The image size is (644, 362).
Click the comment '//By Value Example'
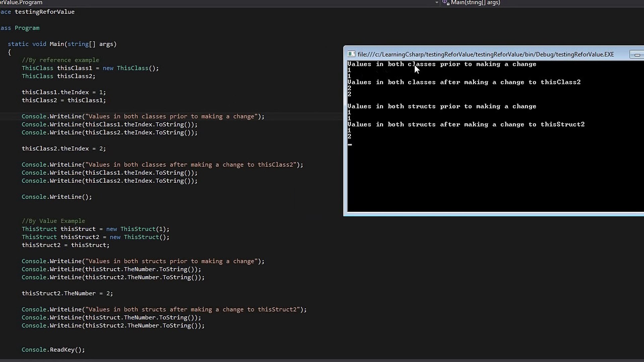tap(53, 221)
